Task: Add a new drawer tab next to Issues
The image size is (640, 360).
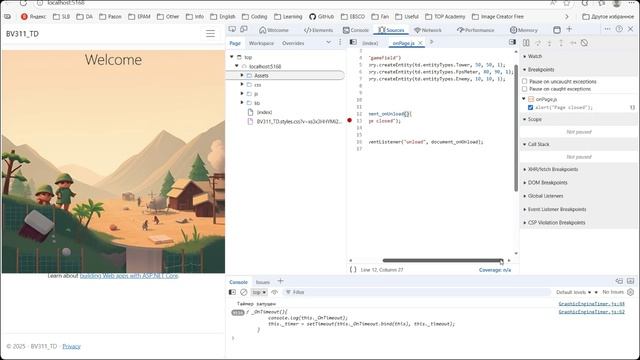Action: point(280,281)
